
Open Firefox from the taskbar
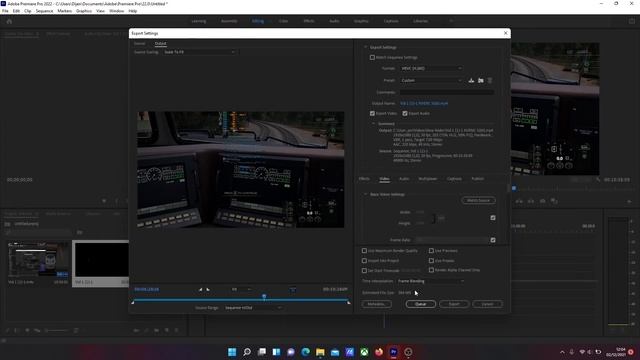pos(379,352)
